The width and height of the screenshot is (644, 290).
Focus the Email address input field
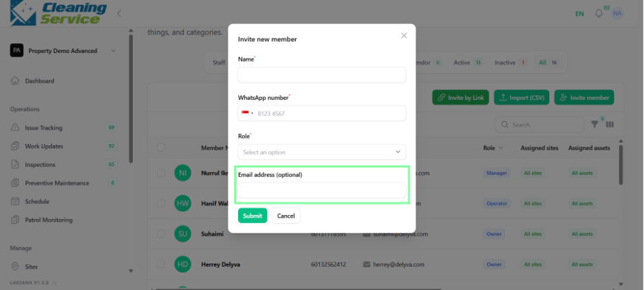click(322, 190)
